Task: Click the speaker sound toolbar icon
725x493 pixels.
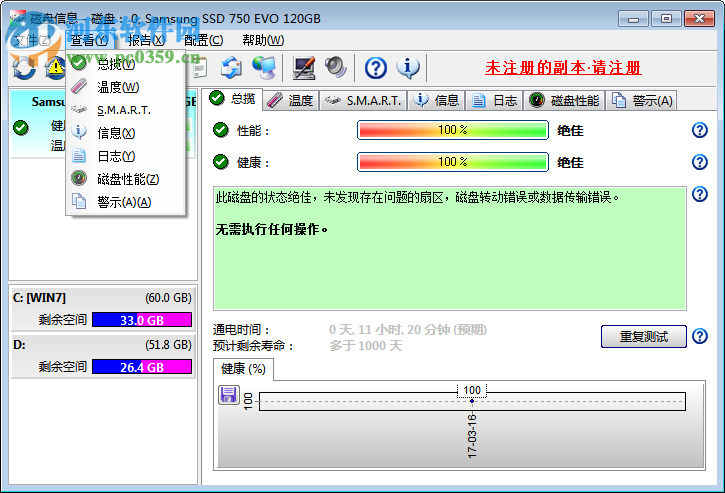Action: pos(336,68)
